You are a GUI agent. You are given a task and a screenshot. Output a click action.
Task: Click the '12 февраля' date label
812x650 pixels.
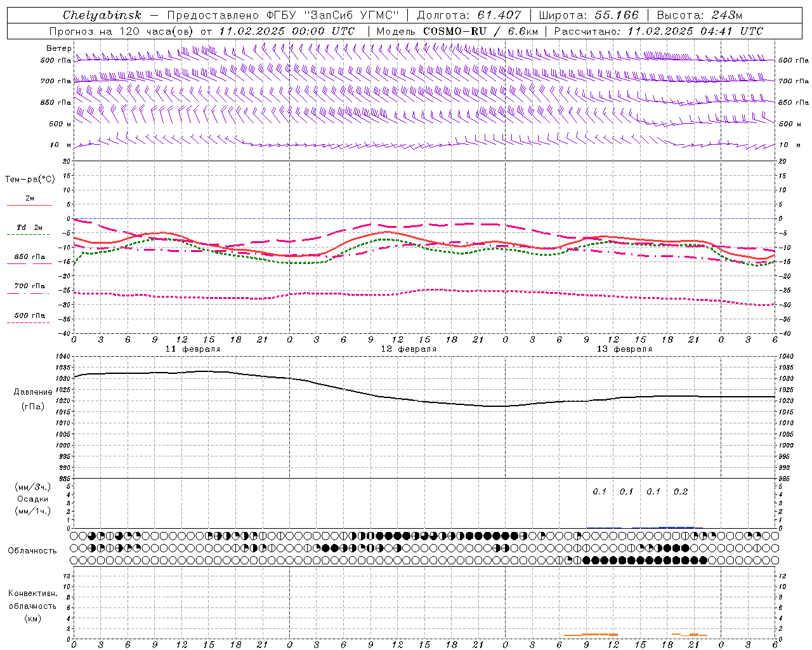point(409,349)
